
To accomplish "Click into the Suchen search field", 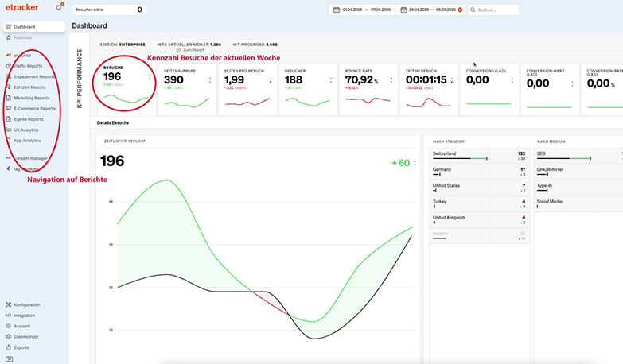I will click(493, 10).
